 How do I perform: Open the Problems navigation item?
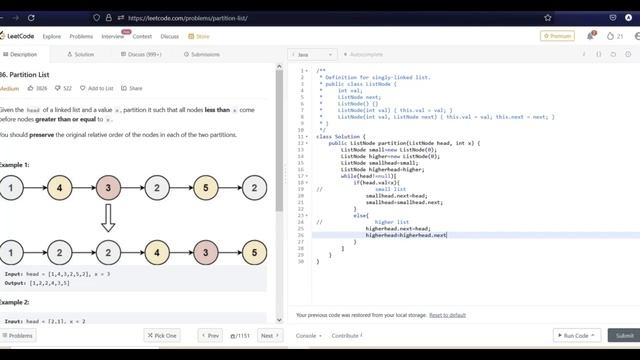pyautogui.click(x=81, y=36)
